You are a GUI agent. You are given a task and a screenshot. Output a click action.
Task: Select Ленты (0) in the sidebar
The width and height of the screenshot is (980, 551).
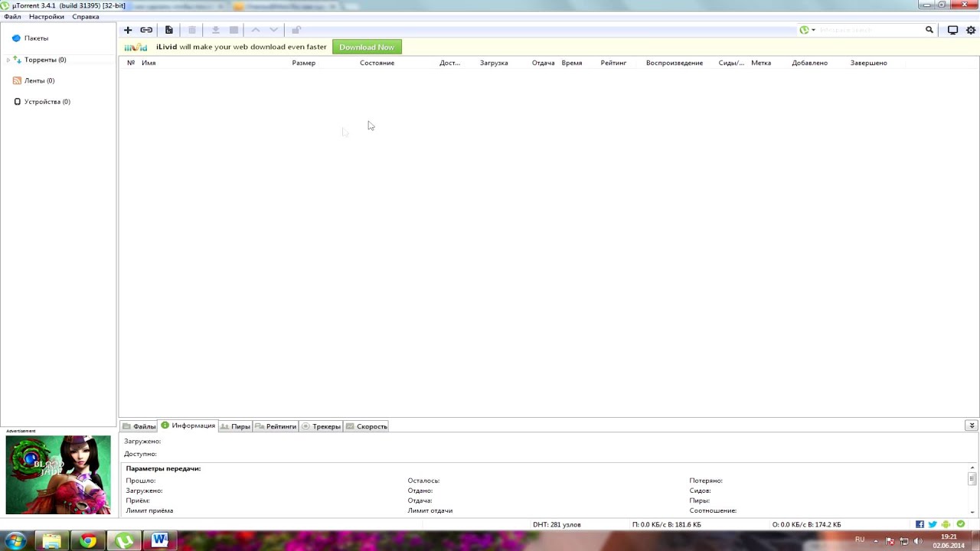click(x=39, y=80)
